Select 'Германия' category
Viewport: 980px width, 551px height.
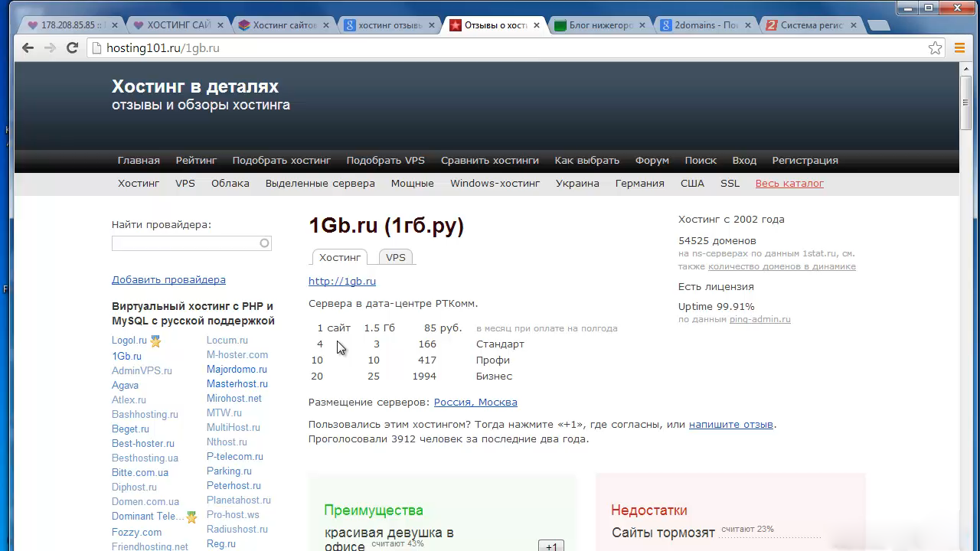[640, 184]
